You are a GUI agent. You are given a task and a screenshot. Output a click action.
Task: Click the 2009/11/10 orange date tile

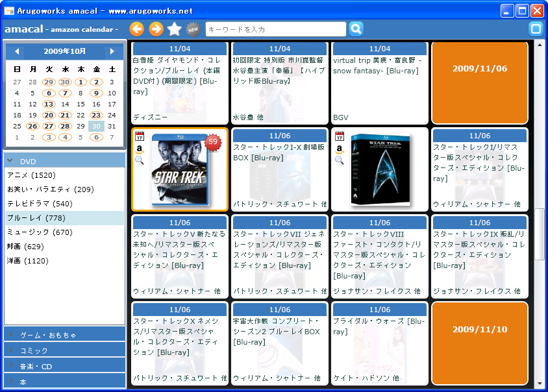pos(479,343)
